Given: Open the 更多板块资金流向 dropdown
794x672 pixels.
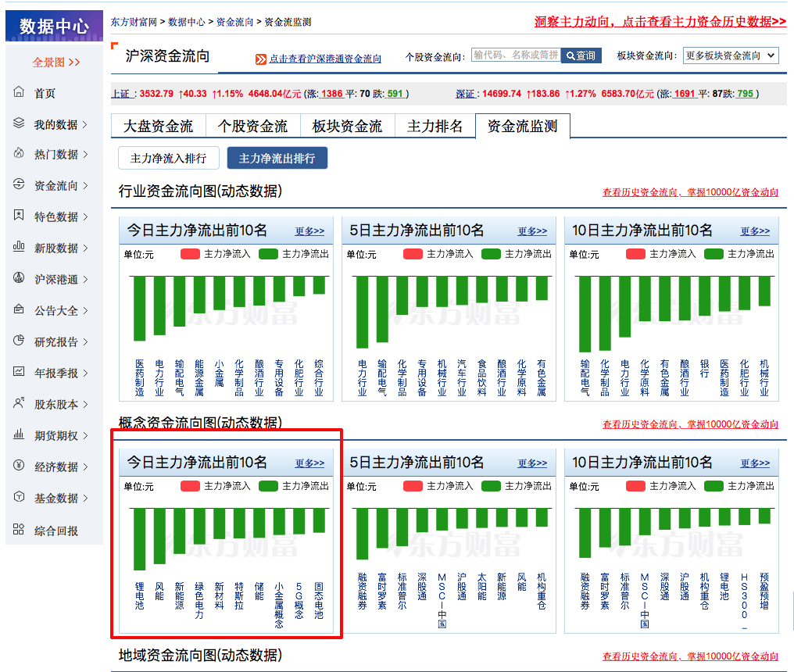Looking at the screenshot, I should (x=731, y=55).
